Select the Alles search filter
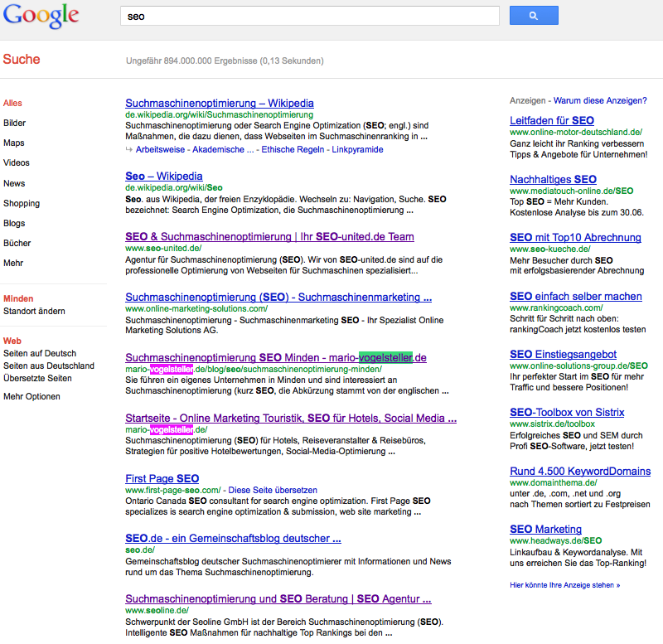 [x=12, y=103]
